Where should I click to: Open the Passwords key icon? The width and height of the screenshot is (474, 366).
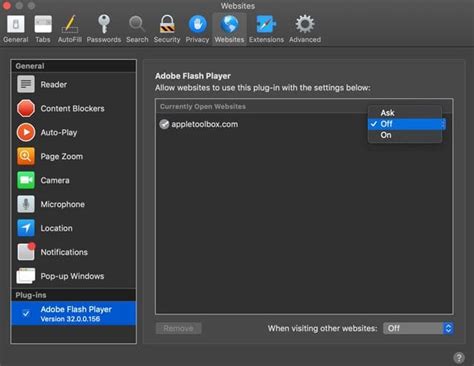coord(104,24)
